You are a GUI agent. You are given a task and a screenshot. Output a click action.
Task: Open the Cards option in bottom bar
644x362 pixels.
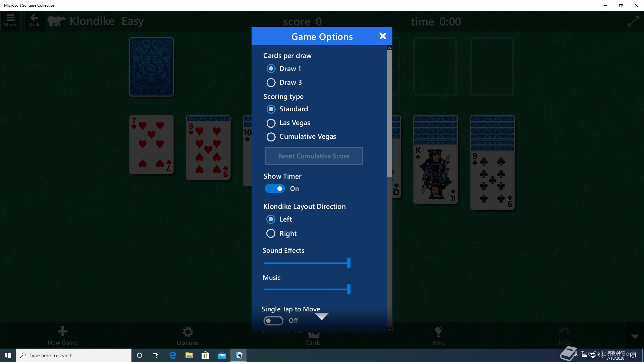coord(313,338)
